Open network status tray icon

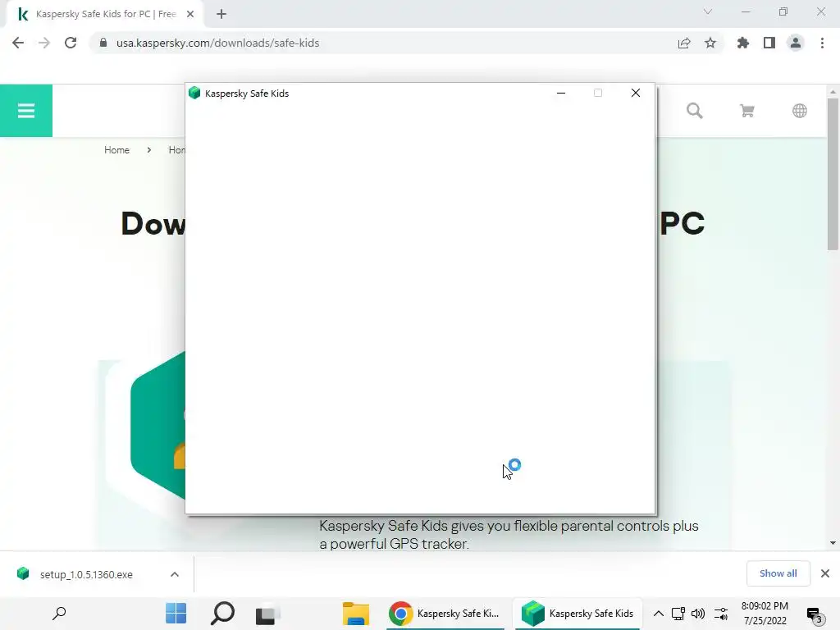(678, 614)
